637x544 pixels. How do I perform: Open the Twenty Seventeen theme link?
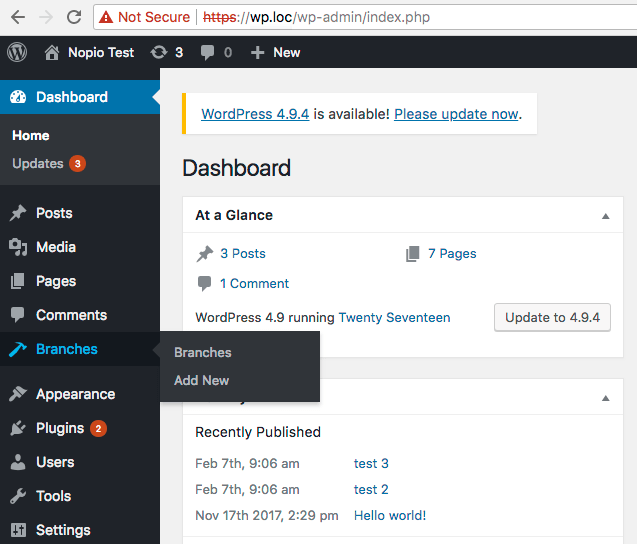pyautogui.click(x=394, y=317)
